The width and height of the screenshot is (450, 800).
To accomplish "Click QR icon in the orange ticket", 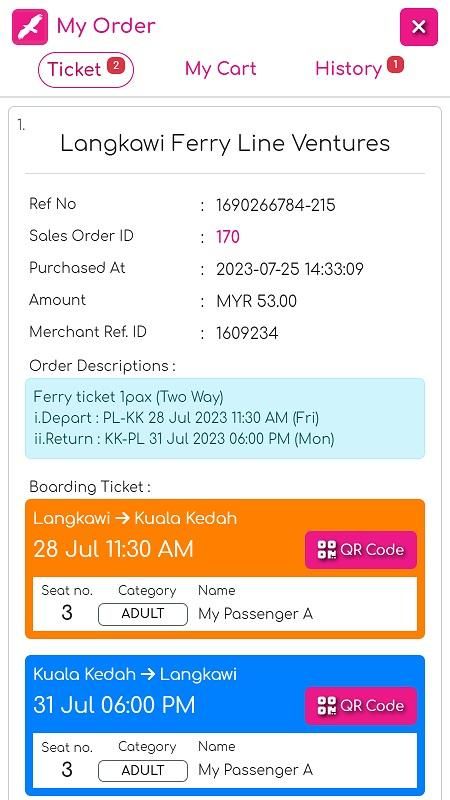I will 327,550.
